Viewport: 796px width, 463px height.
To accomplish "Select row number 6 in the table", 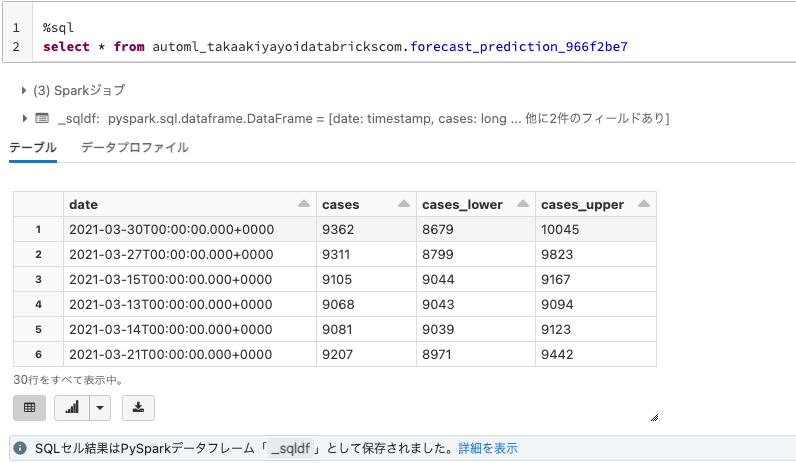I will (38, 354).
